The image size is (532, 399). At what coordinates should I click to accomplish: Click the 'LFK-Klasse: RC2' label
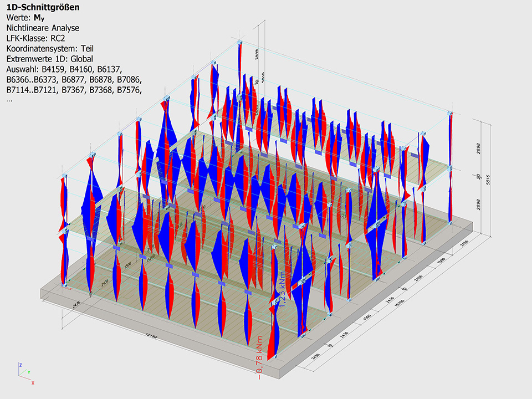pyautogui.click(x=37, y=38)
